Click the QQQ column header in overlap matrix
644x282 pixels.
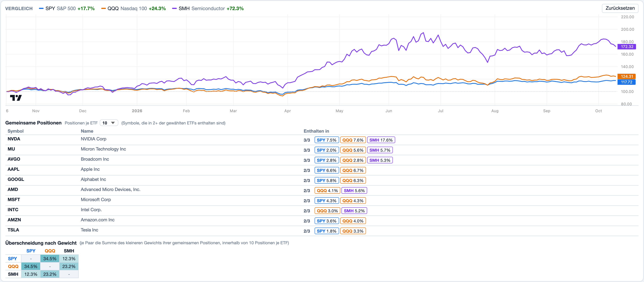click(50, 251)
